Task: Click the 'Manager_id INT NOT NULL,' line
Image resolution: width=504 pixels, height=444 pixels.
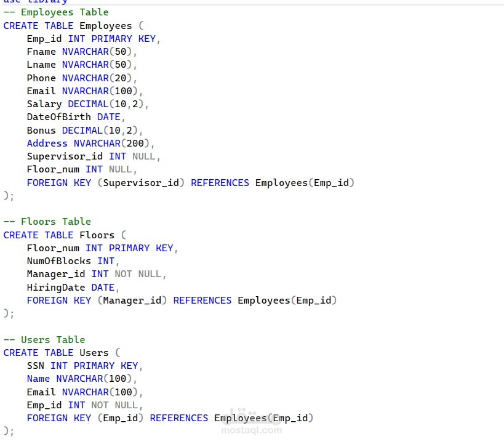Action: [x=97, y=274]
